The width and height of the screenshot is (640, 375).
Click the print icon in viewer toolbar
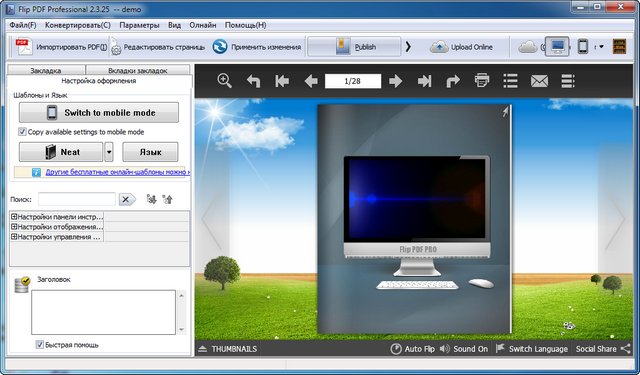tap(482, 81)
